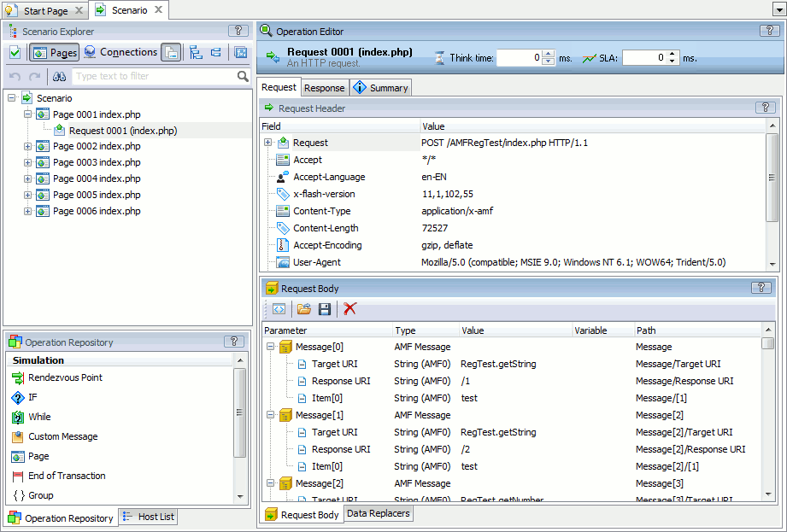Click the binoculars find icon
The height and width of the screenshot is (532, 787).
click(59, 76)
